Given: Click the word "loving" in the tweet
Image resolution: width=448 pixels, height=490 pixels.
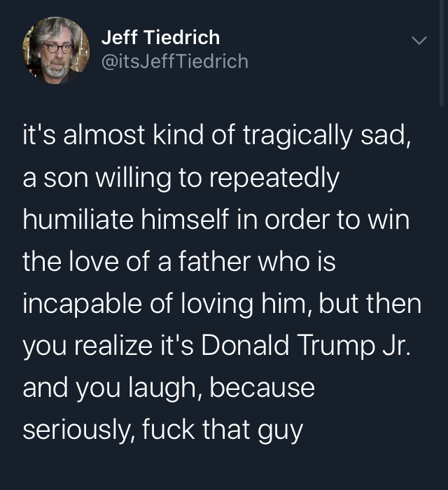Looking at the screenshot, I should tap(218, 304).
